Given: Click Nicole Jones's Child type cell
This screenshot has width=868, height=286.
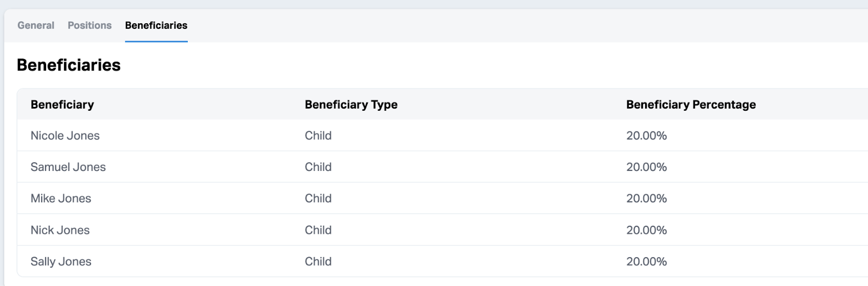Looking at the screenshot, I should point(318,136).
